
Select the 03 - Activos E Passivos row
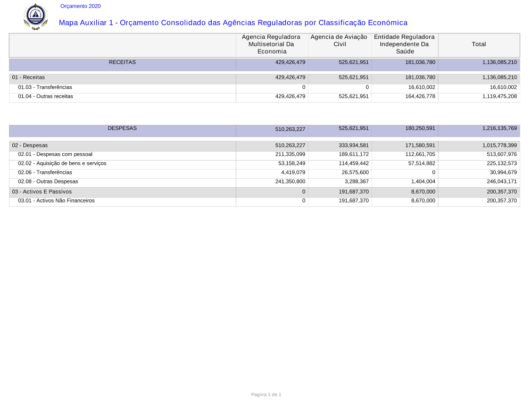[42, 191]
